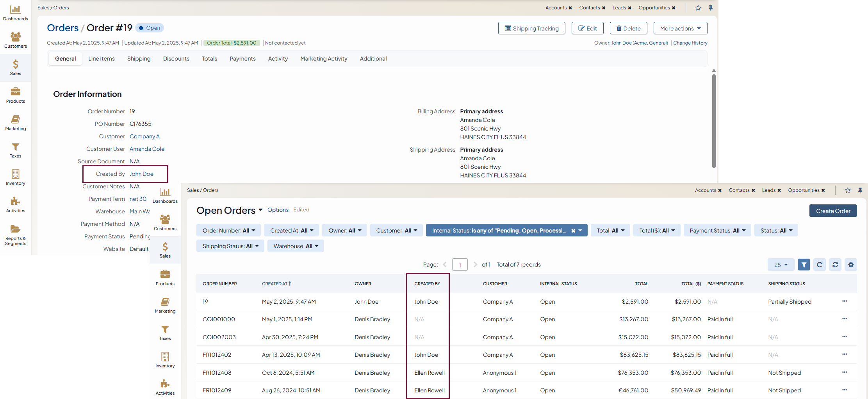This screenshot has height=399, width=868.
Task: Switch to the Line Items tab
Action: click(x=101, y=59)
